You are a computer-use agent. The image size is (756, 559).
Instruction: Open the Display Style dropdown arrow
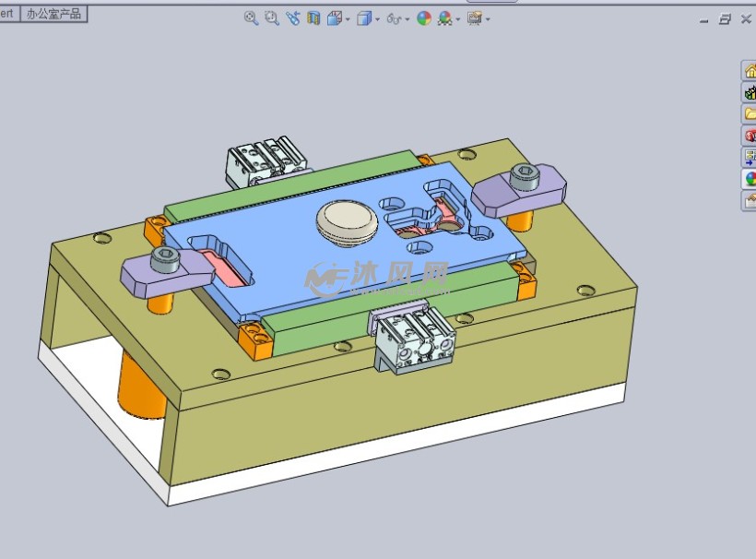[377, 19]
